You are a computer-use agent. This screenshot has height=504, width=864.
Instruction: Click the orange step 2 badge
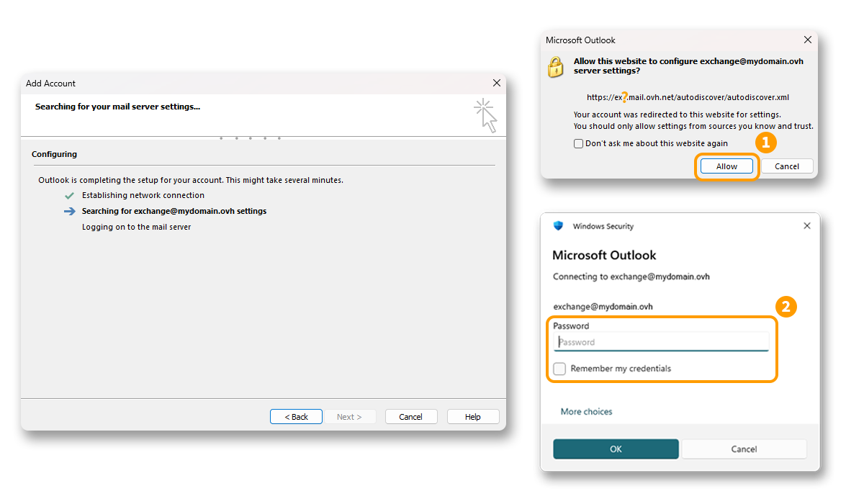pyautogui.click(x=786, y=307)
